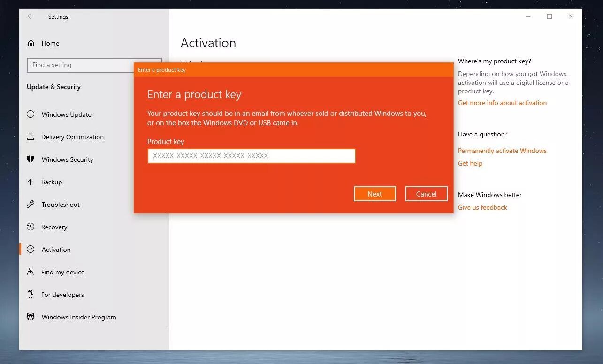Screen dimensions: 603x364
Task: Click the Backup arrow icon
Action: tap(31, 182)
